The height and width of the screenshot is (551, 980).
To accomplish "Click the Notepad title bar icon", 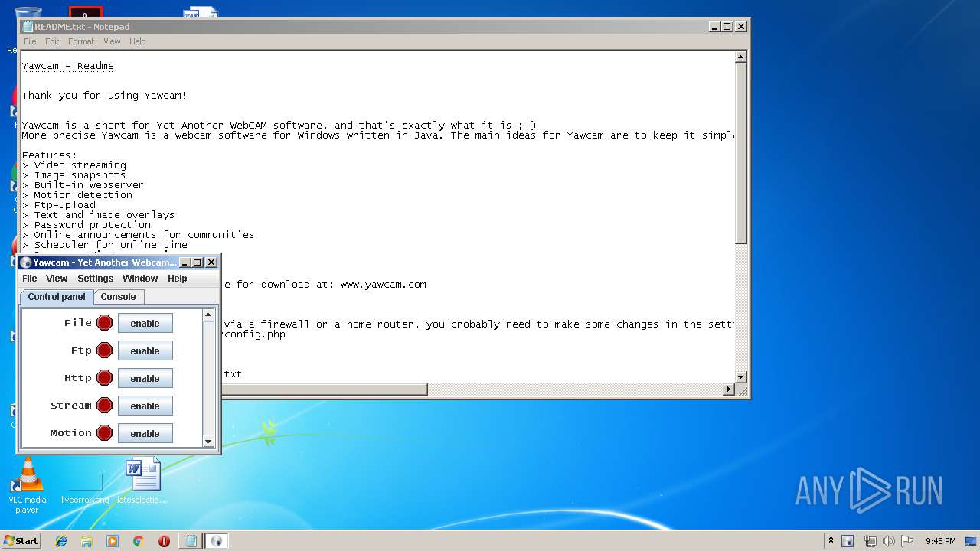I will pyautogui.click(x=28, y=27).
